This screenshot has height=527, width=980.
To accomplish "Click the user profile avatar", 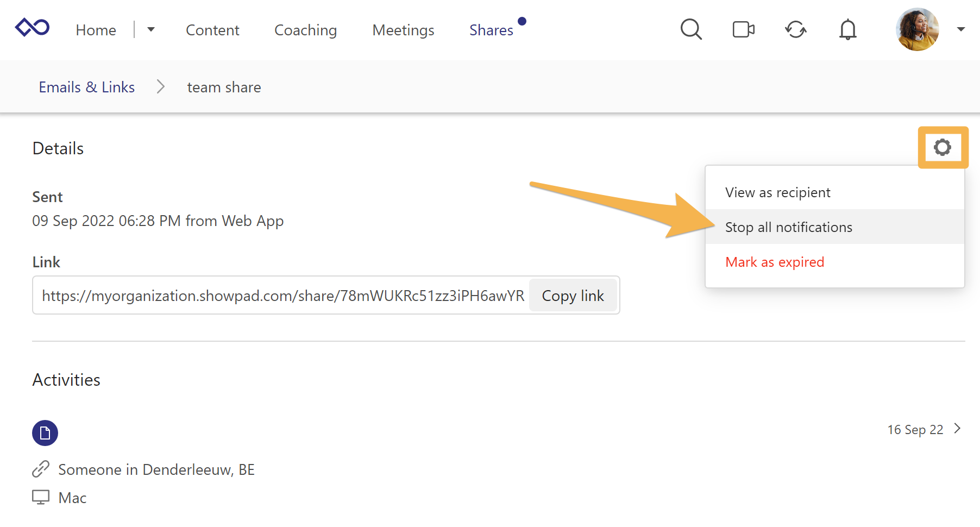I will (x=917, y=29).
